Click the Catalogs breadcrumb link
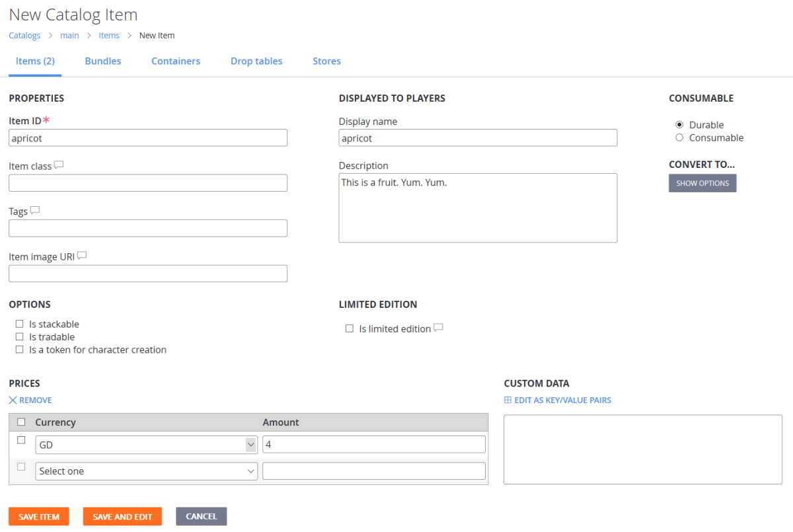The height and width of the screenshot is (532, 793). tap(24, 36)
